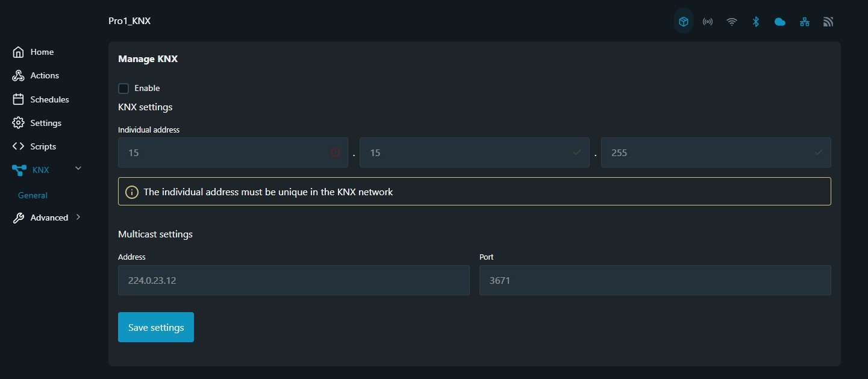Click the info icon in address notice

pyautogui.click(x=131, y=192)
